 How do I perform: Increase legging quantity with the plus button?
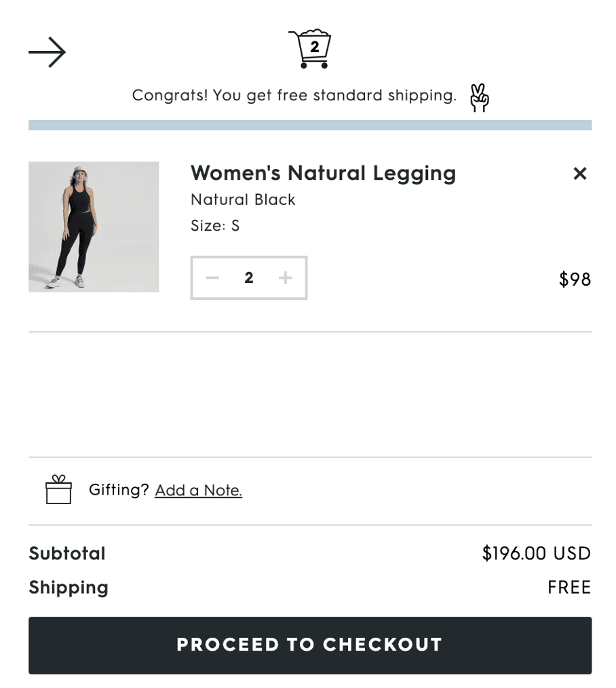coord(285,278)
